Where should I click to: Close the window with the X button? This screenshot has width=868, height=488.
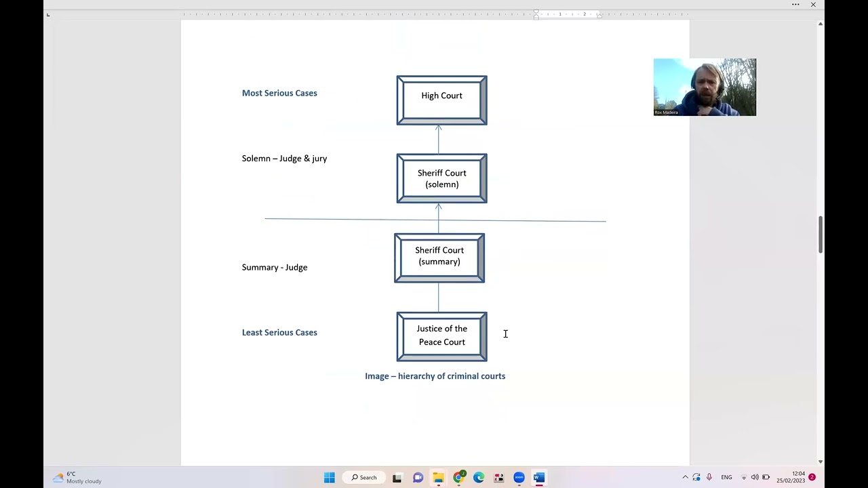click(x=813, y=5)
